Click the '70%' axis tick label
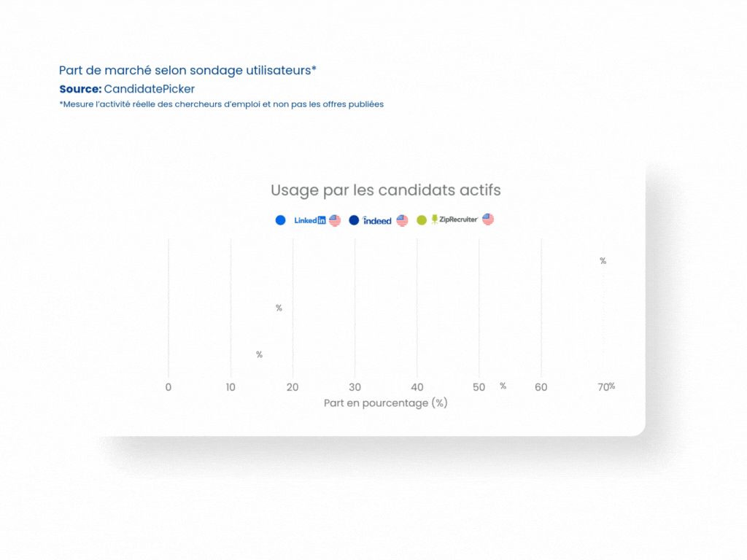The width and height of the screenshot is (747, 560). [x=606, y=386]
